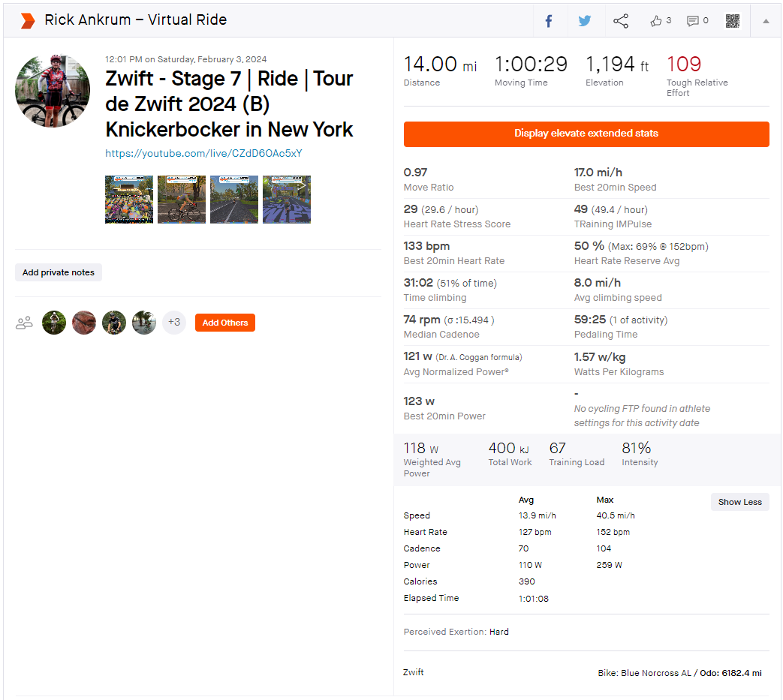The width and height of the screenshot is (783, 700).
Task: Open the first tagged athlete avatar
Action: pyautogui.click(x=54, y=323)
